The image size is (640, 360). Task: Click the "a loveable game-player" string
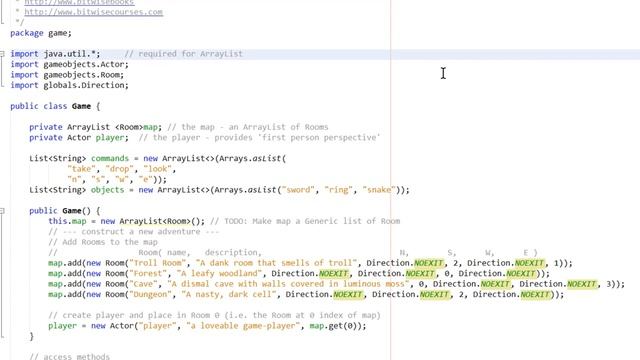coord(243,326)
